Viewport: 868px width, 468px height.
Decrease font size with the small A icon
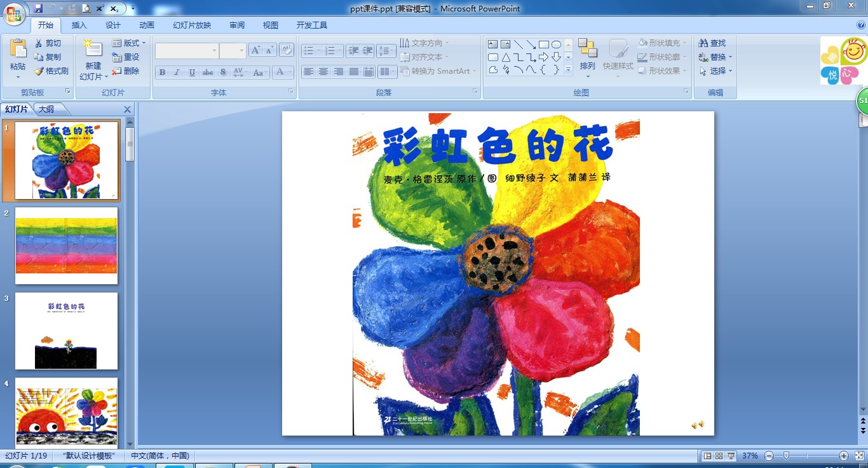pos(270,51)
